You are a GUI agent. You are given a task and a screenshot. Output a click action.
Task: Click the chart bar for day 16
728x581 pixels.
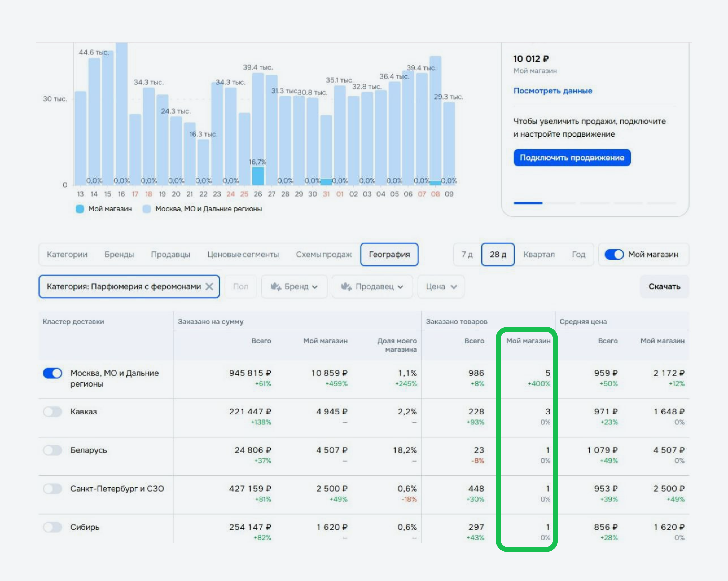point(121,114)
